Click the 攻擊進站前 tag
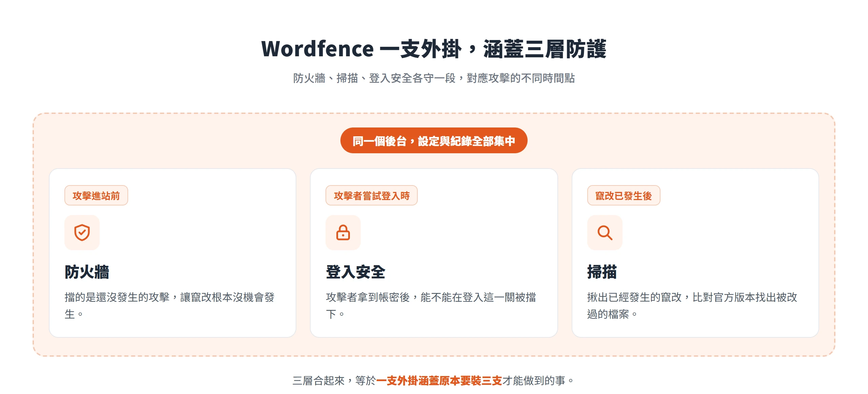Image resolution: width=868 pixels, height=394 pixels. click(96, 195)
